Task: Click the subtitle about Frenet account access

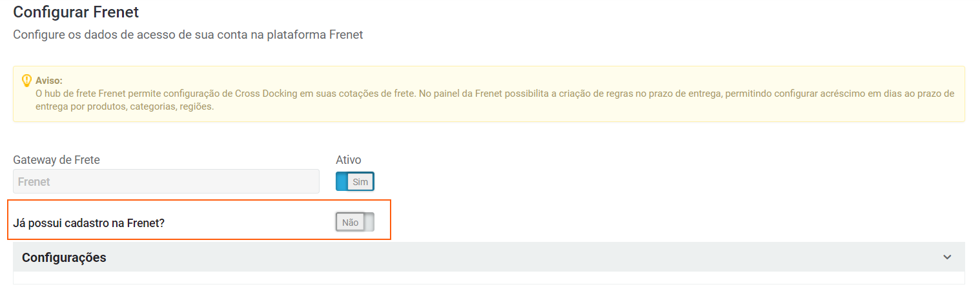Action: (188, 35)
